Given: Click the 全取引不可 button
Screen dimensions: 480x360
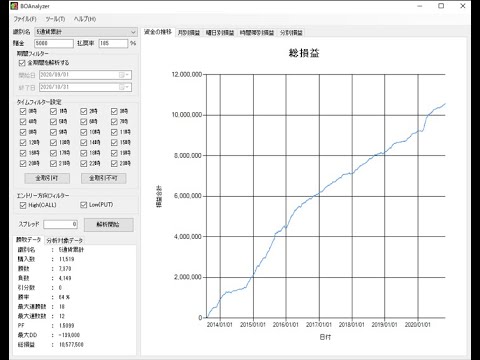Looking at the screenshot, I should coord(103,178).
